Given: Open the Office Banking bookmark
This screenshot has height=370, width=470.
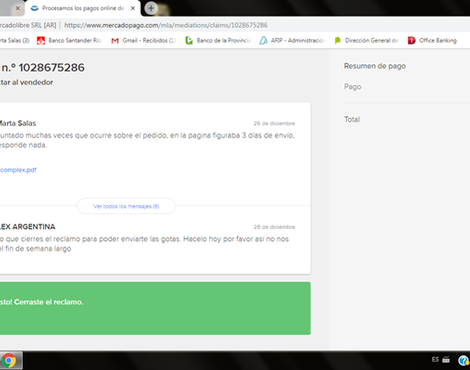Looking at the screenshot, I should [432, 40].
